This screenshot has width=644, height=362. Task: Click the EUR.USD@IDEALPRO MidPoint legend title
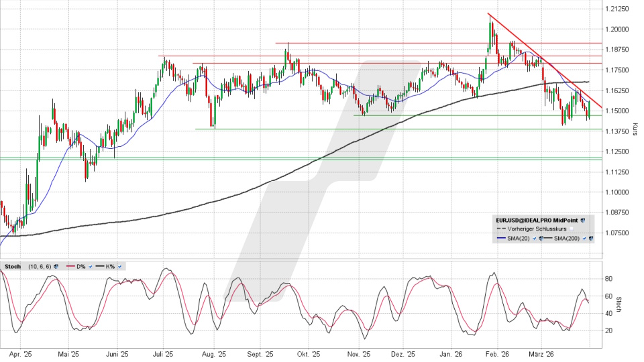(x=536, y=220)
